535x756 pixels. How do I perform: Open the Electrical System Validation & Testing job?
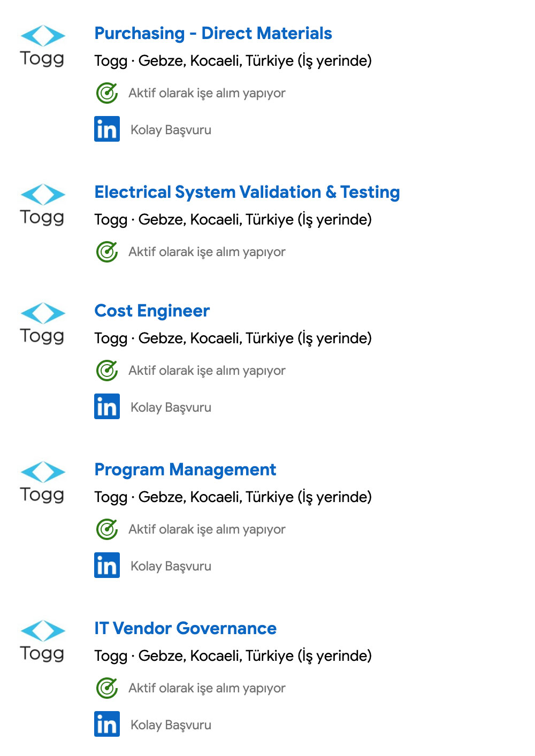[x=247, y=192]
